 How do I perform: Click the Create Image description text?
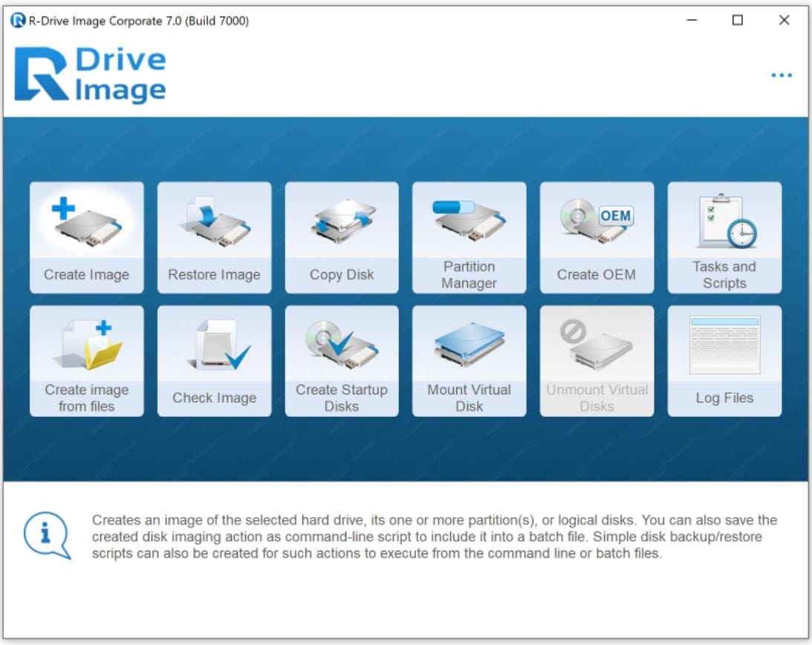[434, 537]
